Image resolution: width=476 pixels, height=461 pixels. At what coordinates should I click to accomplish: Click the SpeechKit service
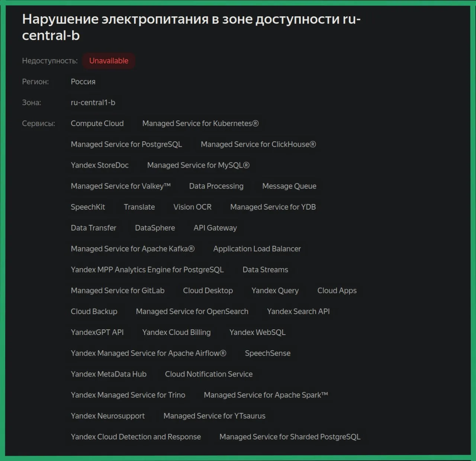click(x=88, y=207)
